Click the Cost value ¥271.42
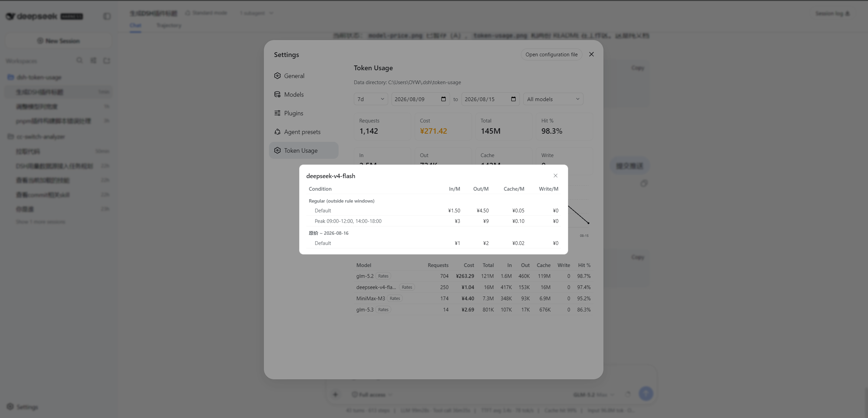The height and width of the screenshot is (418, 868). click(433, 131)
